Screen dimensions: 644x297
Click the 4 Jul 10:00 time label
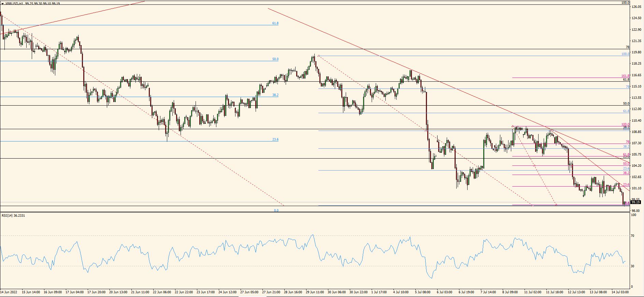tap(401, 292)
